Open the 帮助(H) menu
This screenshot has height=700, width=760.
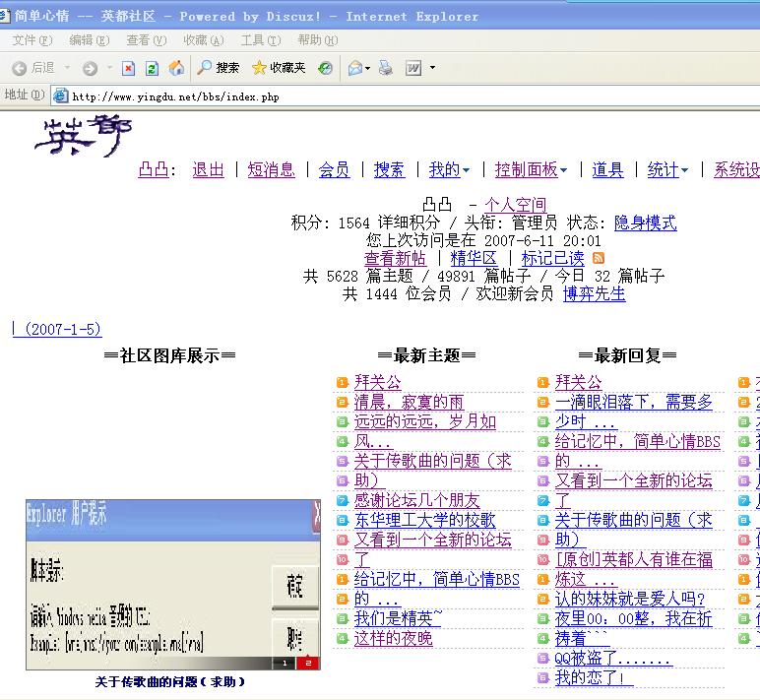pyautogui.click(x=318, y=40)
